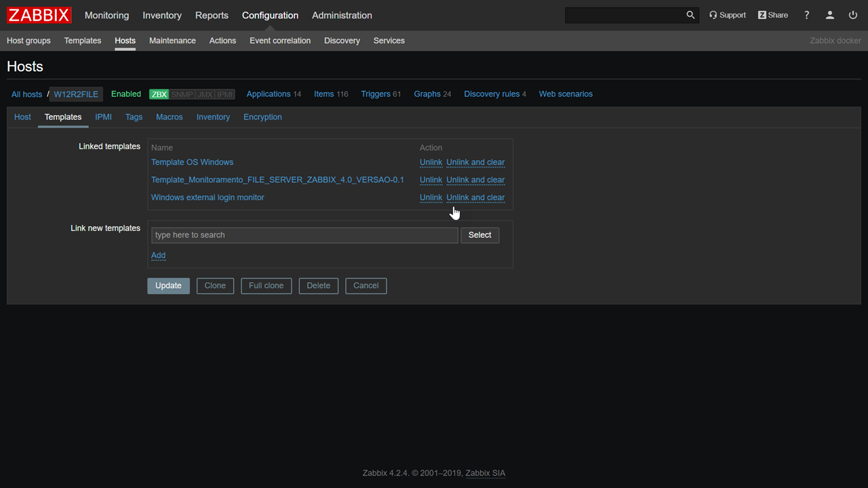The width and height of the screenshot is (868, 488).
Task: Open the Support page
Action: pyautogui.click(x=727, y=15)
